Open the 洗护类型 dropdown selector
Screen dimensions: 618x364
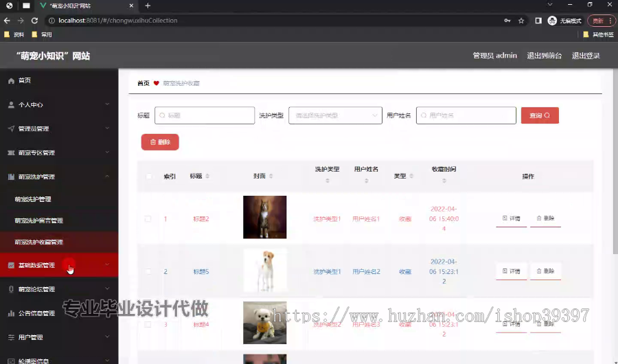335,115
